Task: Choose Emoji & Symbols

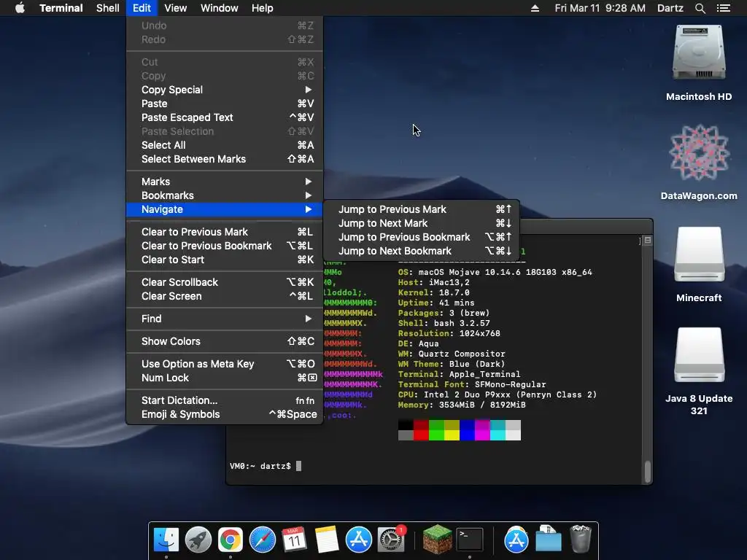Action: click(225, 414)
